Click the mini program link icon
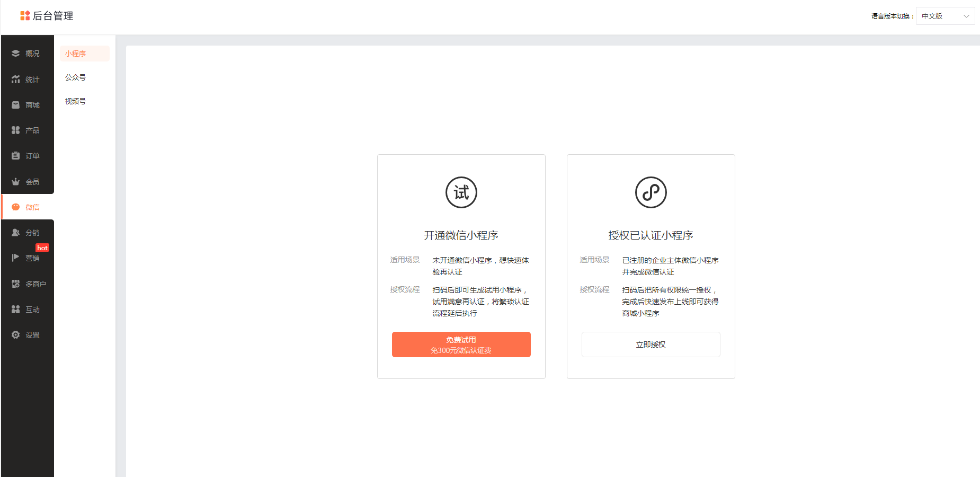 651,192
